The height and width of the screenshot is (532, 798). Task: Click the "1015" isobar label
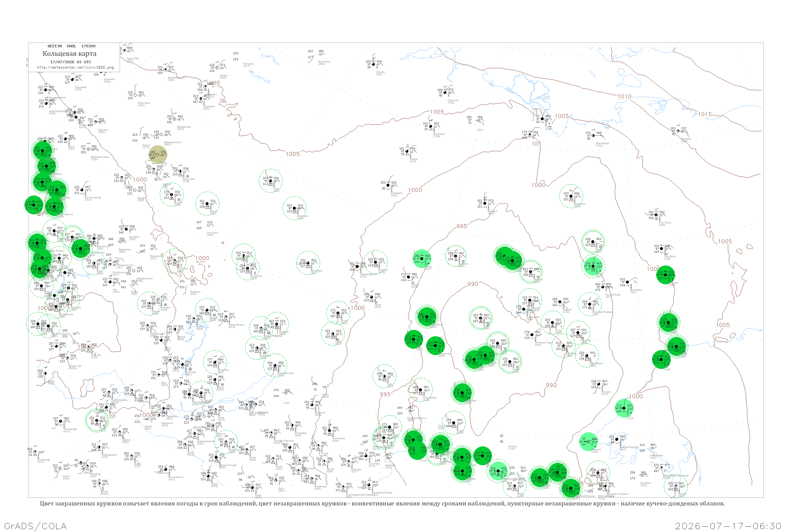click(x=705, y=114)
